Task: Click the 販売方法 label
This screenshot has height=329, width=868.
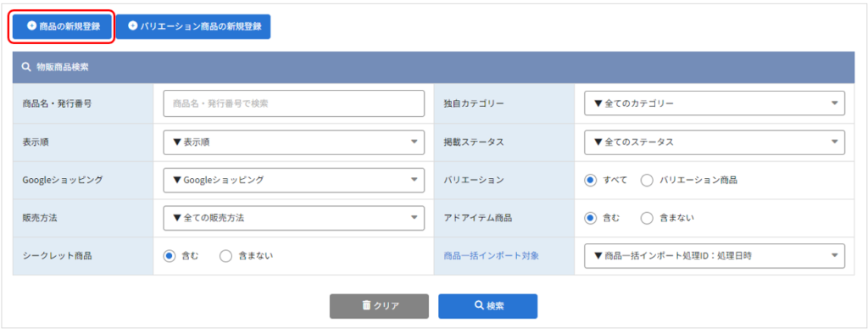Action: 40,218
